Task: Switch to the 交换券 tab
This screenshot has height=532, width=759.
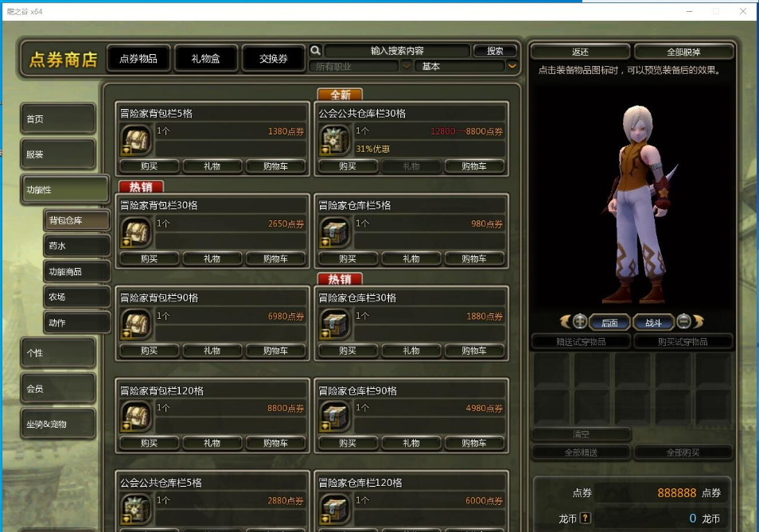Action: click(273, 59)
